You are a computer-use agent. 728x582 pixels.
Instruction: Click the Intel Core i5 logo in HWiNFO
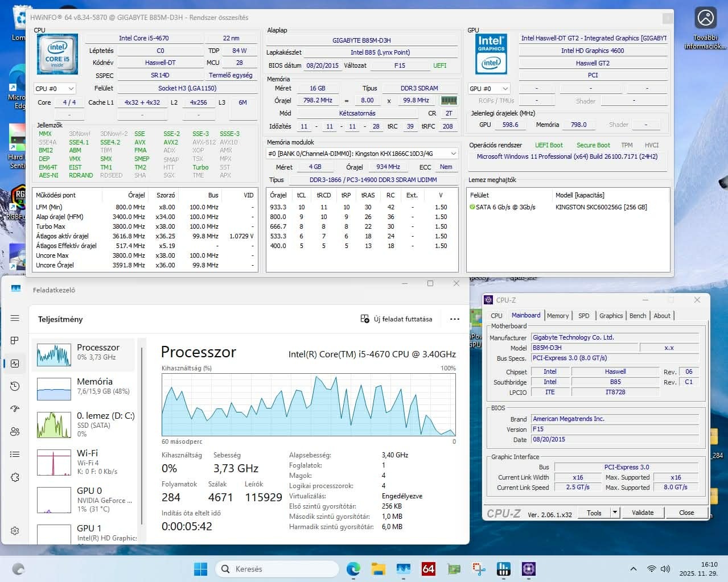(x=57, y=54)
